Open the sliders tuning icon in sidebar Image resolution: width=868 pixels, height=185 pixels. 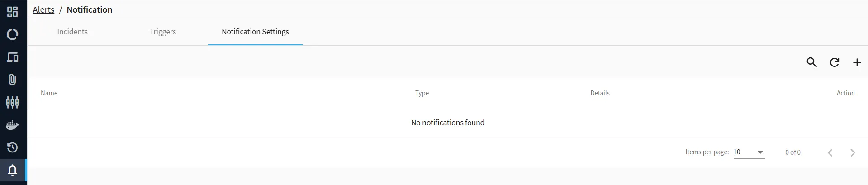point(13,102)
